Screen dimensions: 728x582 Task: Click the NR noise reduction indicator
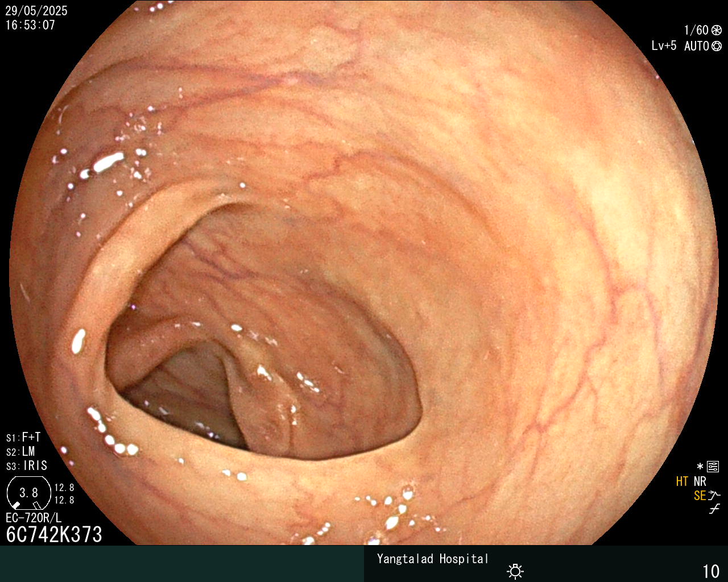point(700,482)
